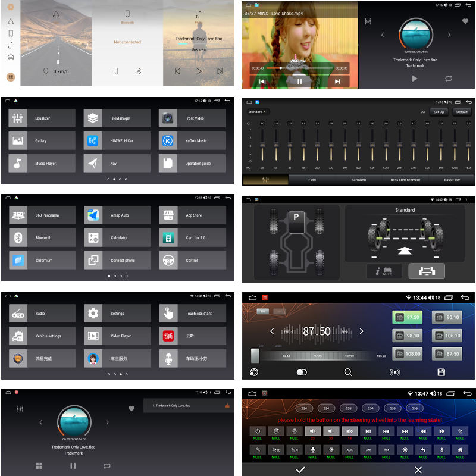Open Music Player app tile
476x476 pixels.
point(42,163)
